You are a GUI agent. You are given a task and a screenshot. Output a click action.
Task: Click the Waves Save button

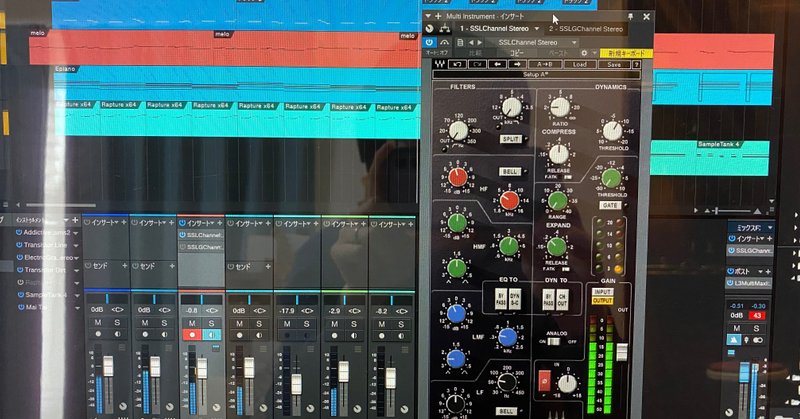coord(614,65)
